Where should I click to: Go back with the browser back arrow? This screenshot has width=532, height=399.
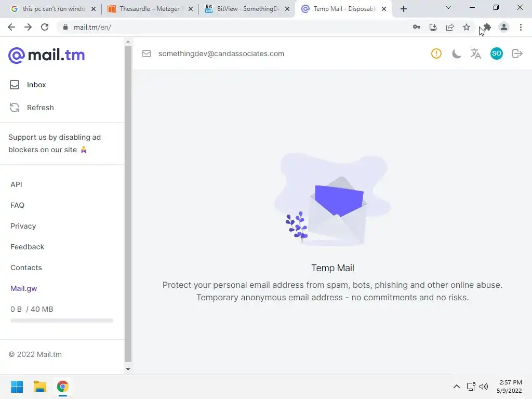[11, 27]
